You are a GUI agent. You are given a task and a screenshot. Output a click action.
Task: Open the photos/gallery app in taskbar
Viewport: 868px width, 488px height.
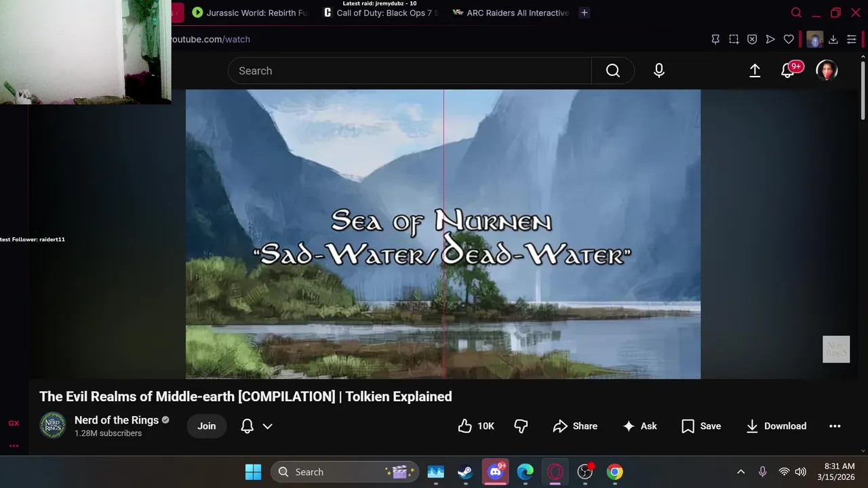435,472
